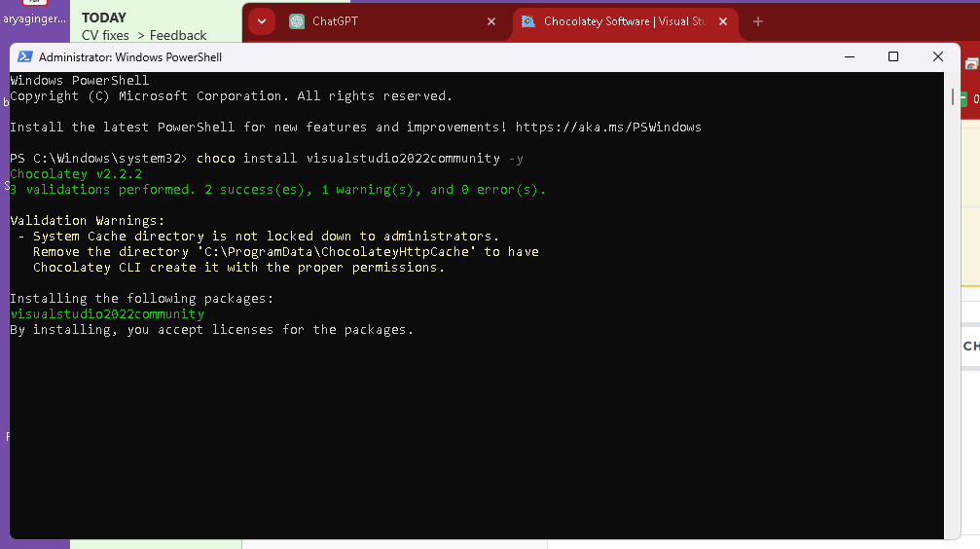Click the 'choco install visualstudio2022community -y' command text
This screenshot has height=549, width=980.
coord(360,159)
